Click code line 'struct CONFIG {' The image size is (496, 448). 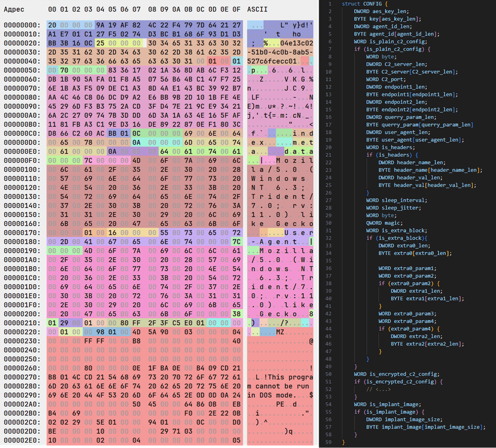point(364,4)
